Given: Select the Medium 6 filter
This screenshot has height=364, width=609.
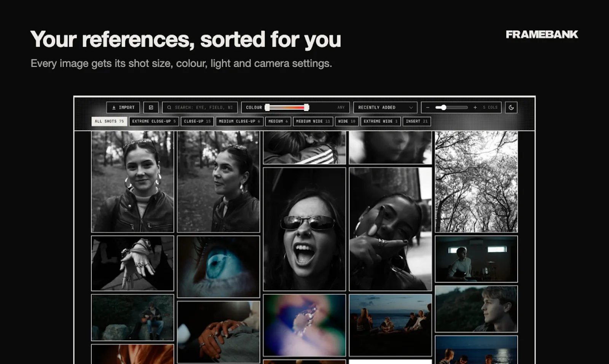Looking at the screenshot, I should coord(278,121).
